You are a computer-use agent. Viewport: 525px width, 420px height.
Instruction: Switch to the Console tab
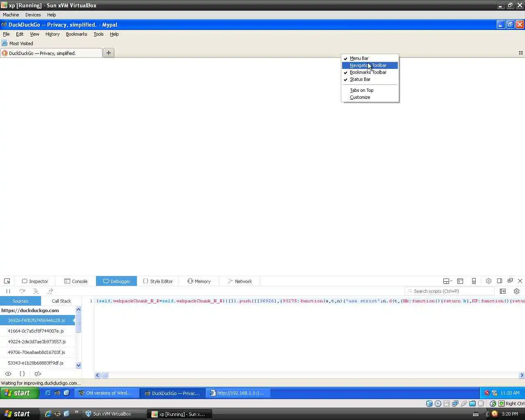pos(76,281)
